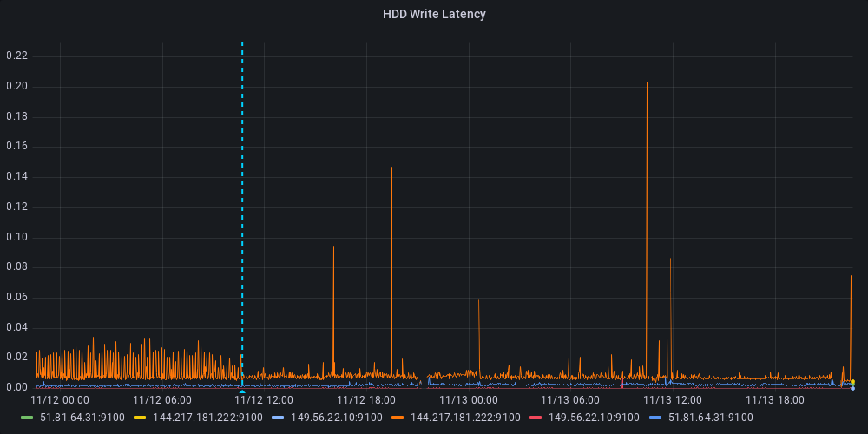The height and width of the screenshot is (434, 868).
Task: Click the 0.18 y-axis label
Action: click(17, 117)
